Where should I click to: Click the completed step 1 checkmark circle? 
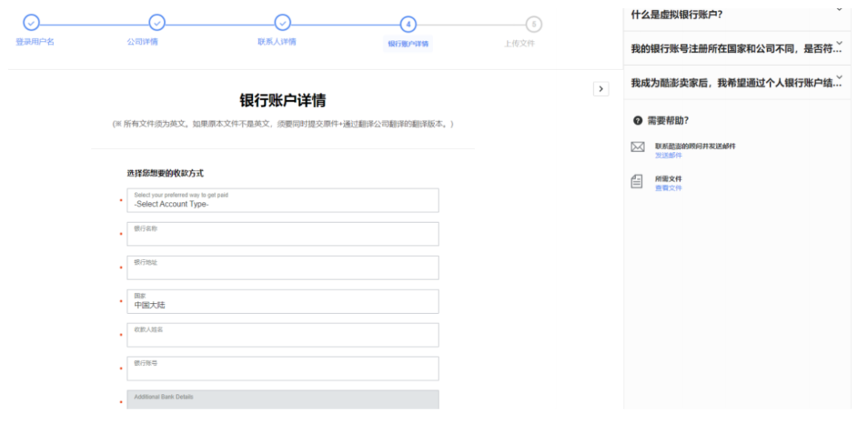[x=31, y=23]
